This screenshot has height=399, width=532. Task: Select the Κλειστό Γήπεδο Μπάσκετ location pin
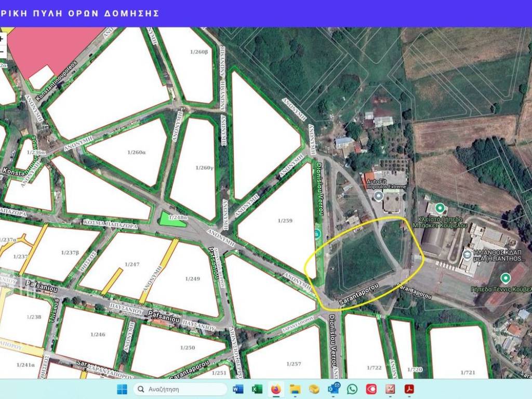tap(440, 209)
